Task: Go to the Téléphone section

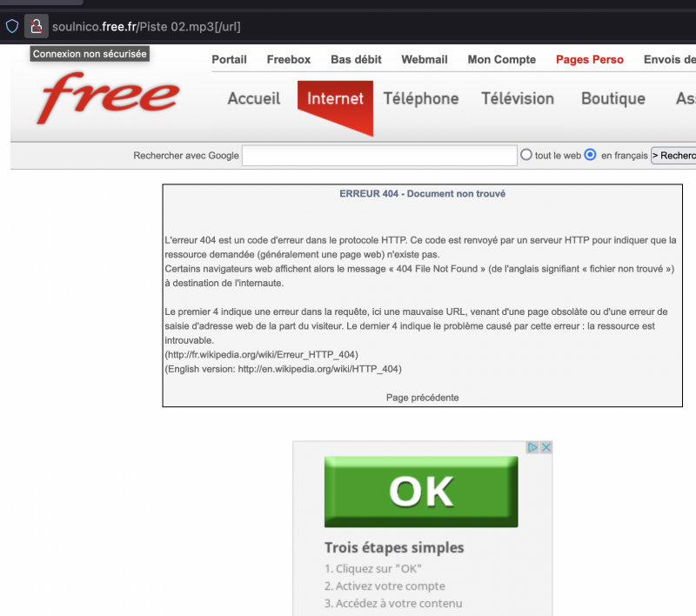Action: [x=421, y=99]
